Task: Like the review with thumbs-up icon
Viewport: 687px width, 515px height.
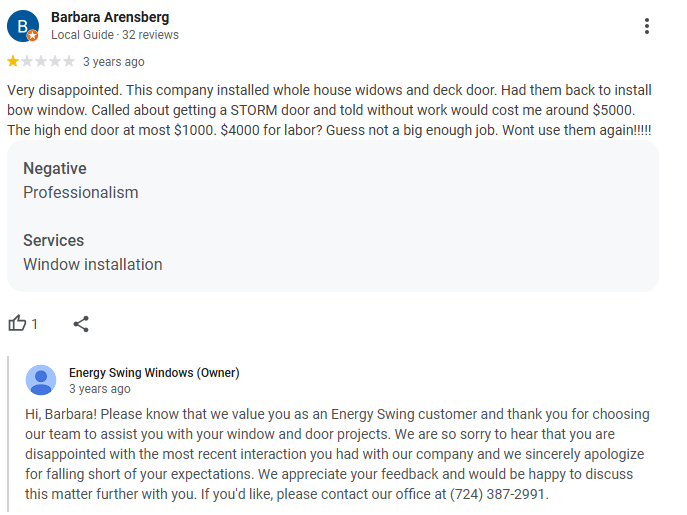Action: click(17, 323)
